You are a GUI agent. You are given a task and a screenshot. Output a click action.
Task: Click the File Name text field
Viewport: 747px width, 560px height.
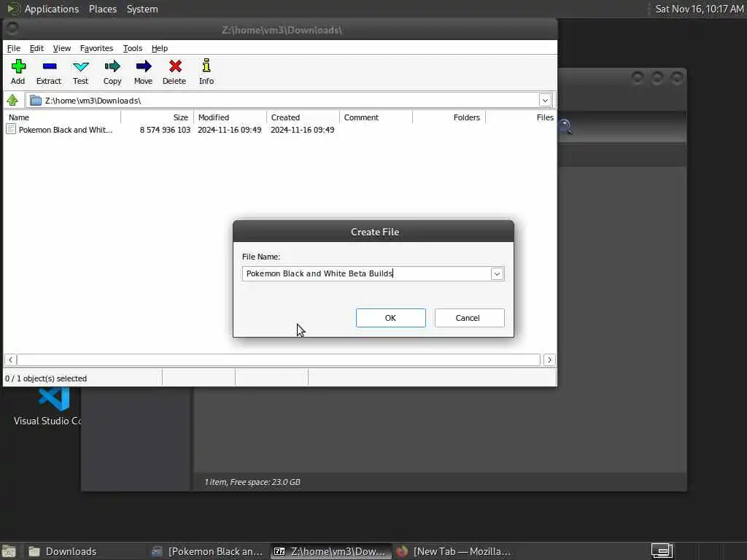pos(367,274)
